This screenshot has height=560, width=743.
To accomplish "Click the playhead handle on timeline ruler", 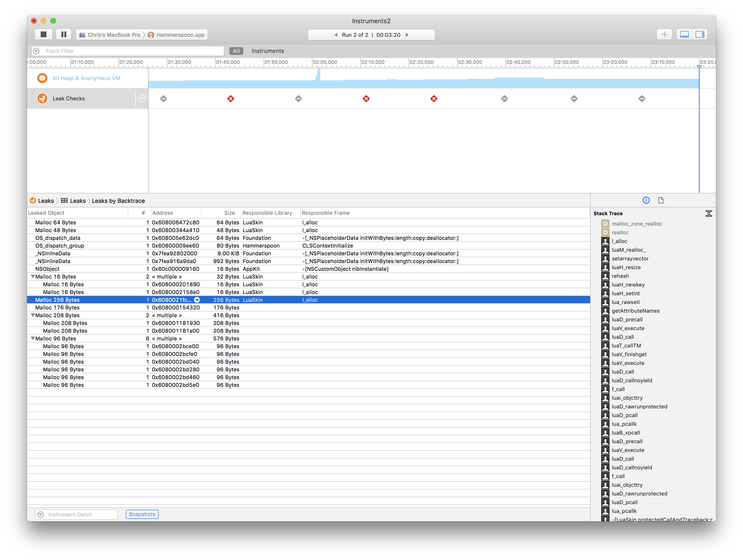I will pos(699,67).
